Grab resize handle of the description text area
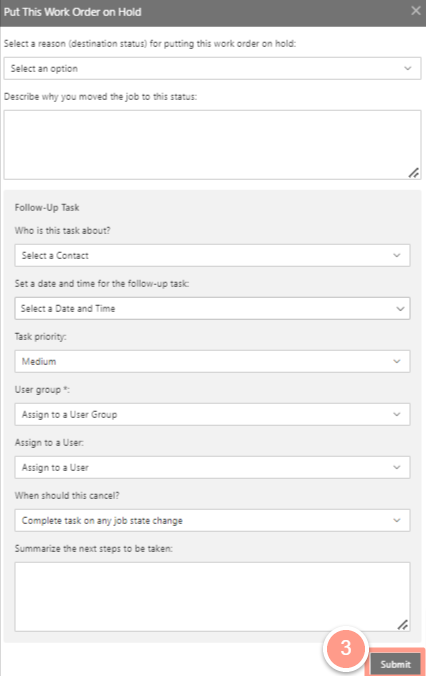The image size is (426, 676). tap(413, 173)
